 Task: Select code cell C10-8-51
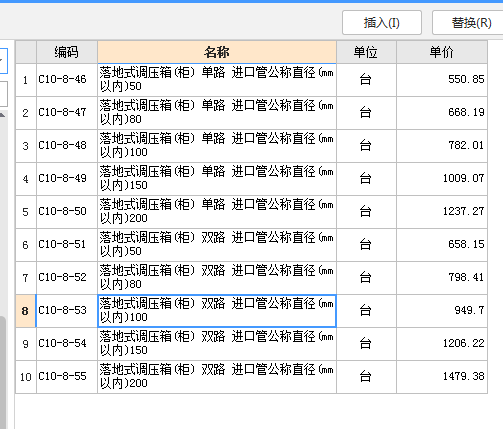point(67,245)
